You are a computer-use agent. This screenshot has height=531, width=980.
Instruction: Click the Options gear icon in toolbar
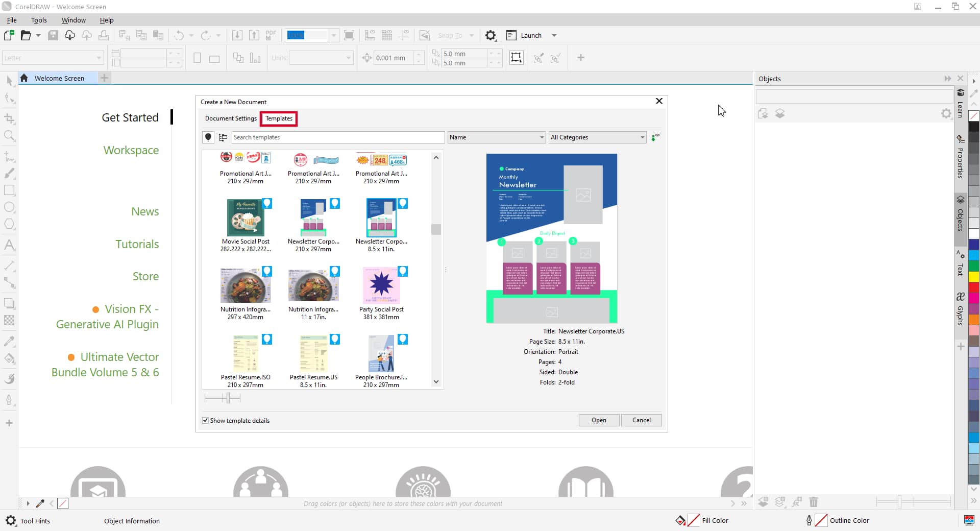click(x=491, y=35)
